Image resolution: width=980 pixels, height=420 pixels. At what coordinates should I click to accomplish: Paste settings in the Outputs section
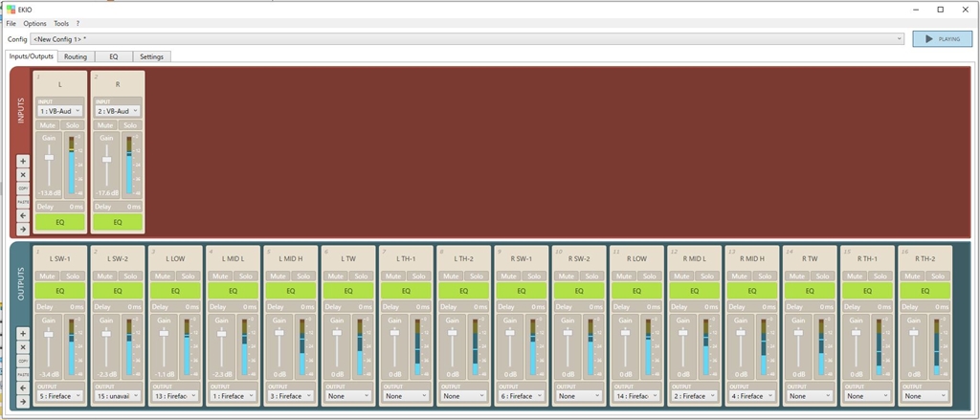23,374
